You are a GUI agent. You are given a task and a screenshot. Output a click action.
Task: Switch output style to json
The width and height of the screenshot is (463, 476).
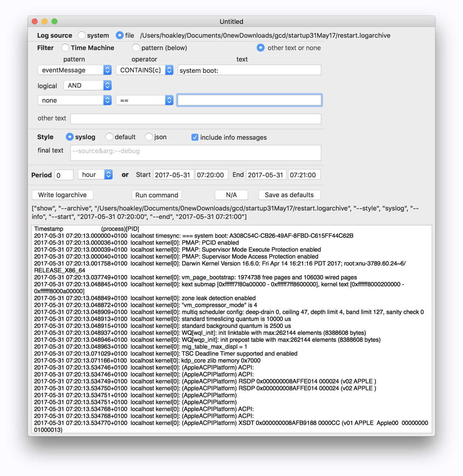[x=148, y=137]
